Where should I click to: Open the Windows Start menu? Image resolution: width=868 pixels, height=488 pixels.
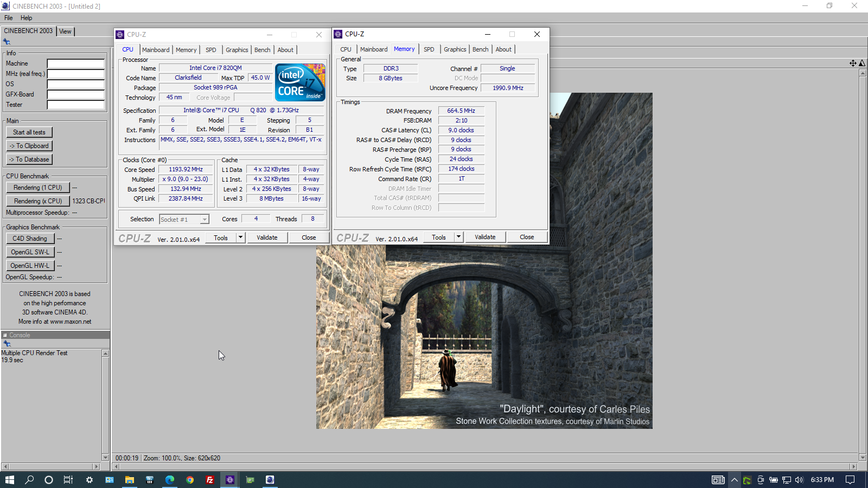[9, 480]
